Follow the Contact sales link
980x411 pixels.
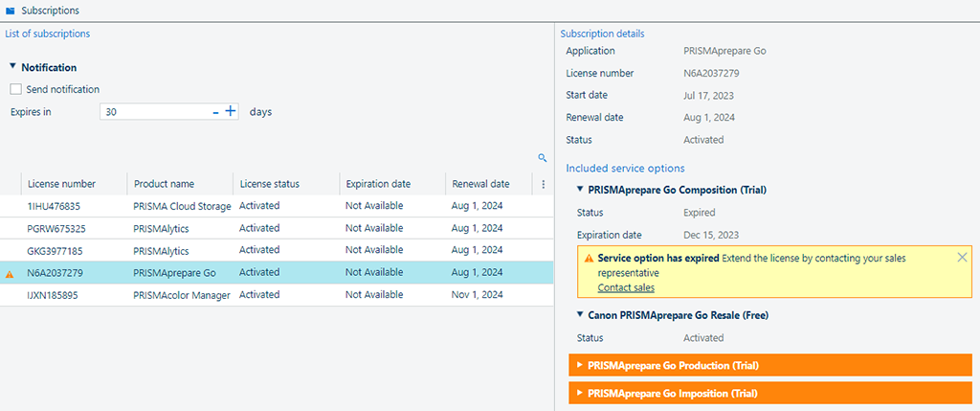pyautogui.click(x=626, y=287)
